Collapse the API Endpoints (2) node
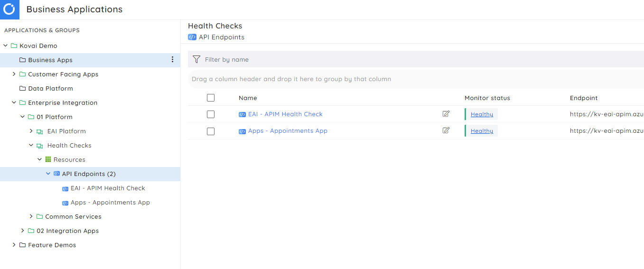 tap(48, 174)
